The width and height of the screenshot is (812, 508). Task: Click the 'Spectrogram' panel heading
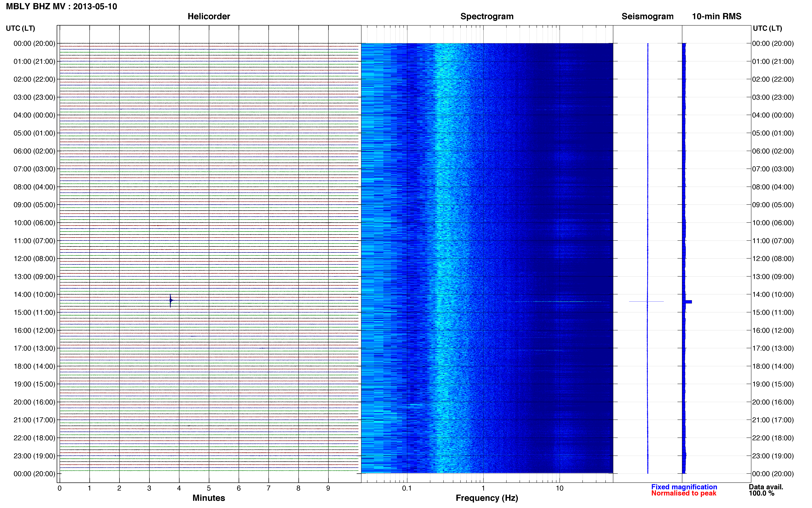click(x=487, y=16)
